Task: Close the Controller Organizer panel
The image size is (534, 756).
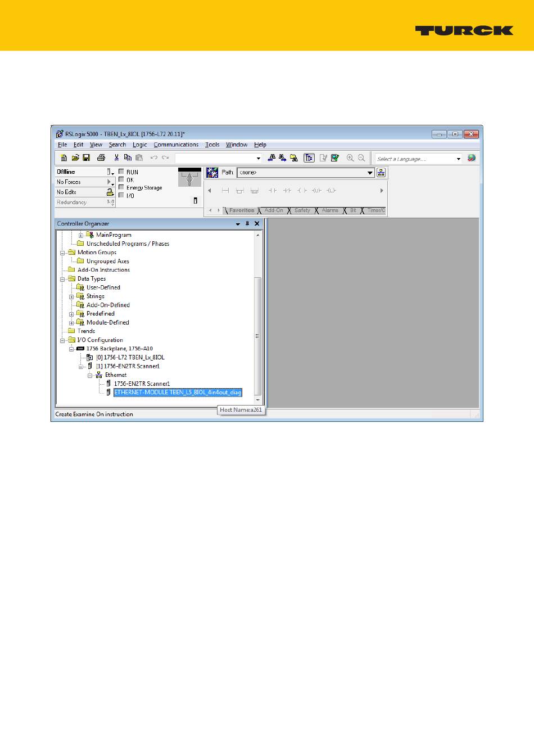Action: (x=257, y=223)
